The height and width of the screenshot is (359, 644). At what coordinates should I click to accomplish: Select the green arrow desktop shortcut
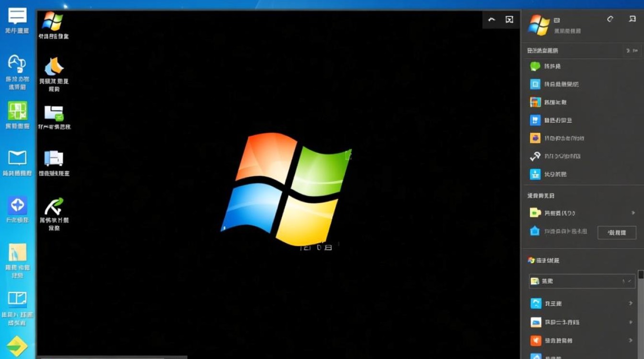tap(54, 207)
